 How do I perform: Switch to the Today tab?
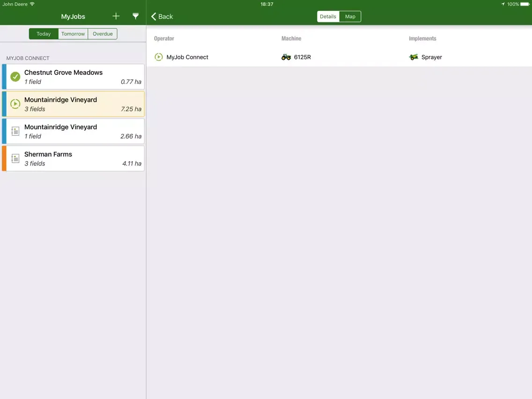pyautogui.click(x=44, y=34)
